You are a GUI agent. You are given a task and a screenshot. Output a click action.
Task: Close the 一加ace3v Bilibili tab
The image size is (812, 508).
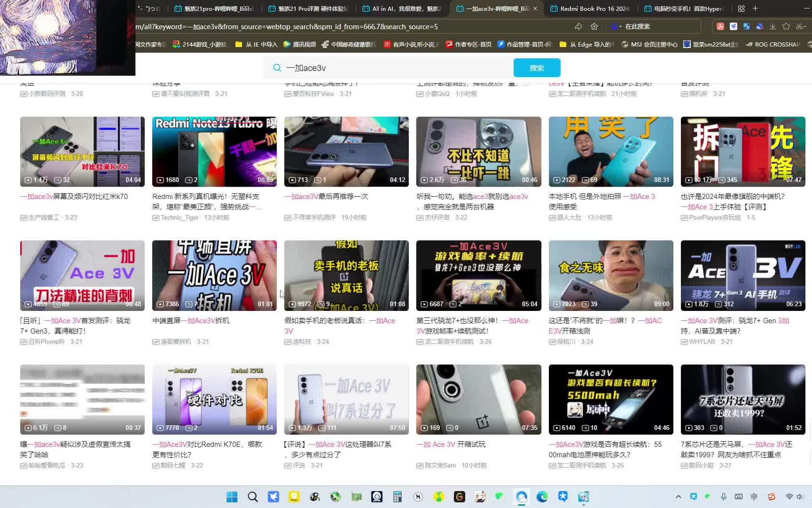535,8
